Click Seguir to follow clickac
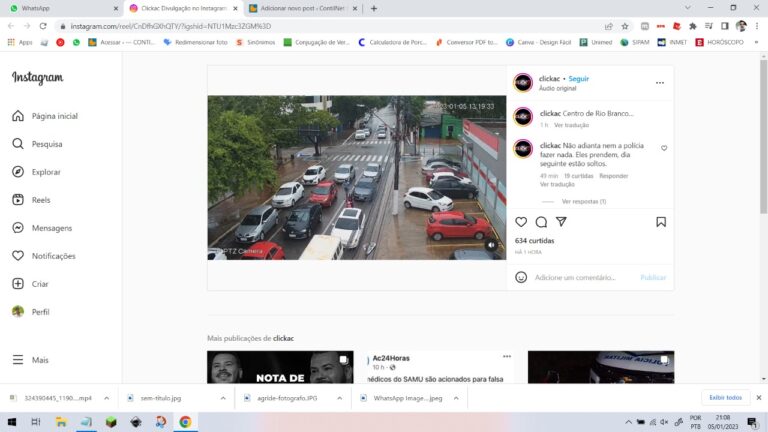 click(x=578, y=78)
